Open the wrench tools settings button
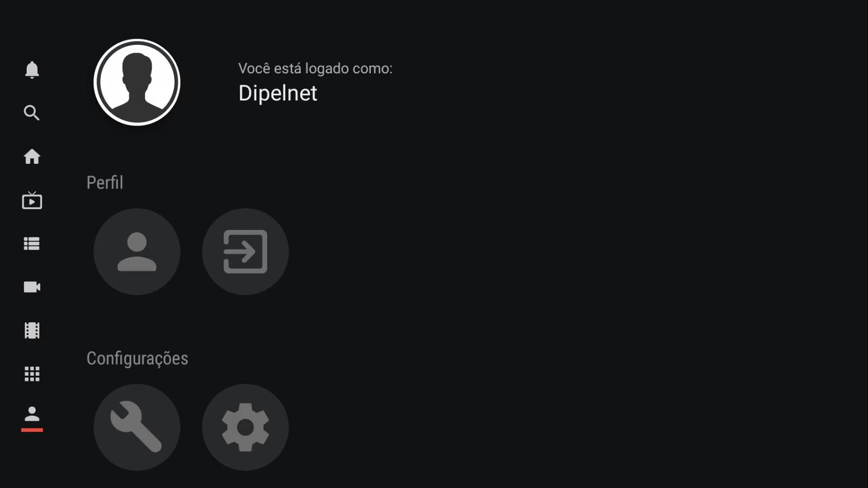 click(137, 427)
